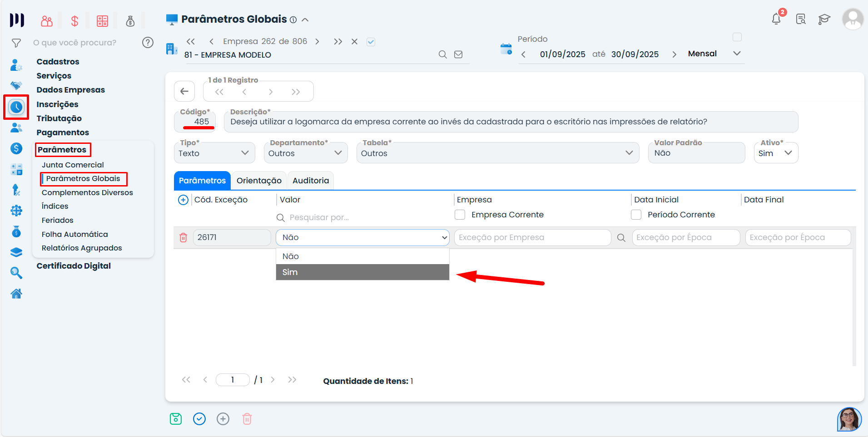Check the Período Corrente checkbox
The width and height of the screenshot is (868, 437).
636,215
